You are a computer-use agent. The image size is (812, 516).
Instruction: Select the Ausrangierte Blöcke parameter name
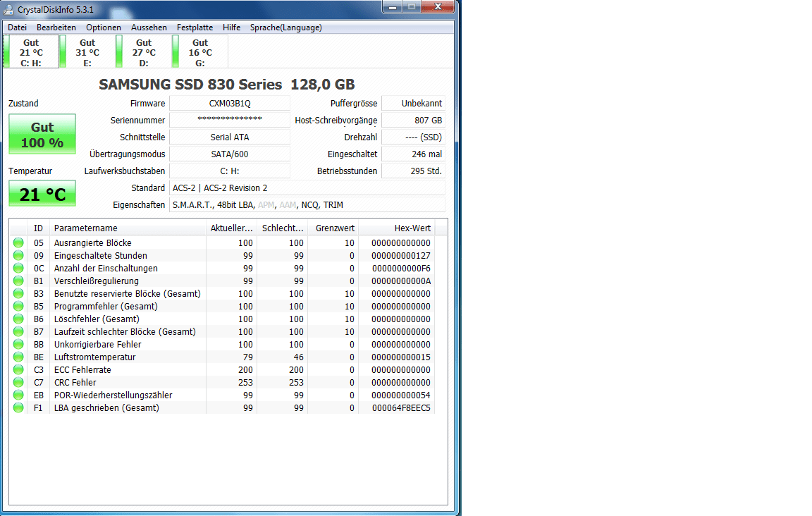pyautogui.click(x=93, y=242)
